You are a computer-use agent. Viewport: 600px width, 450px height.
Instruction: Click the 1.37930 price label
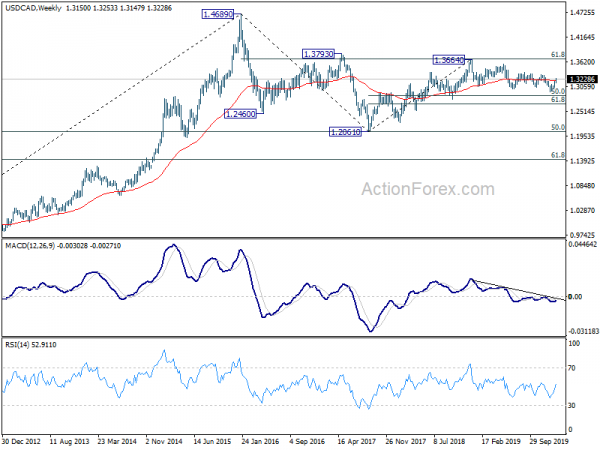point(318,54)
